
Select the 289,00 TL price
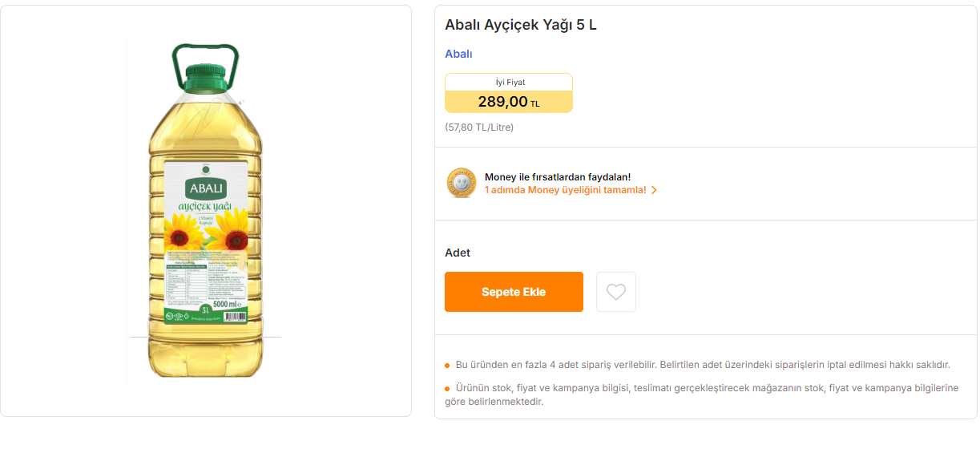[509, 102]
